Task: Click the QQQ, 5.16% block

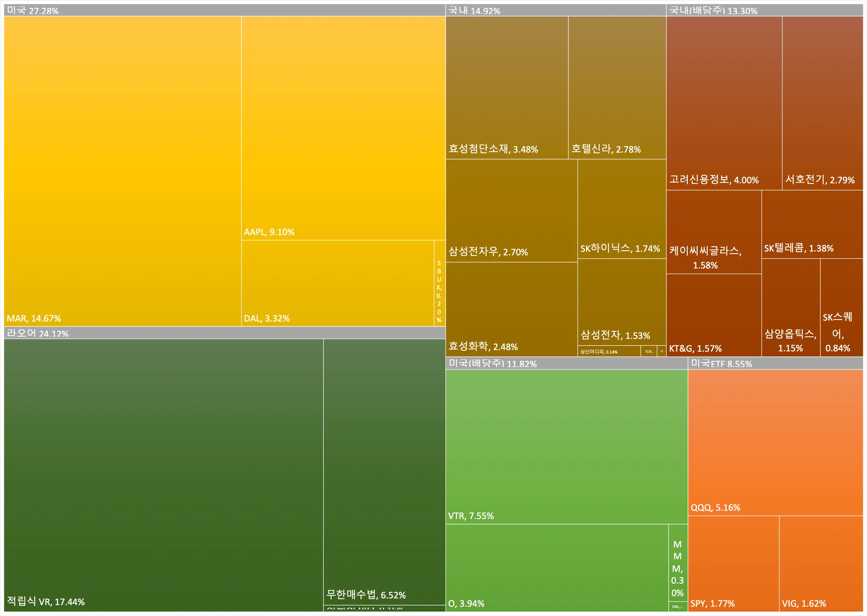Action: (776, 443)
